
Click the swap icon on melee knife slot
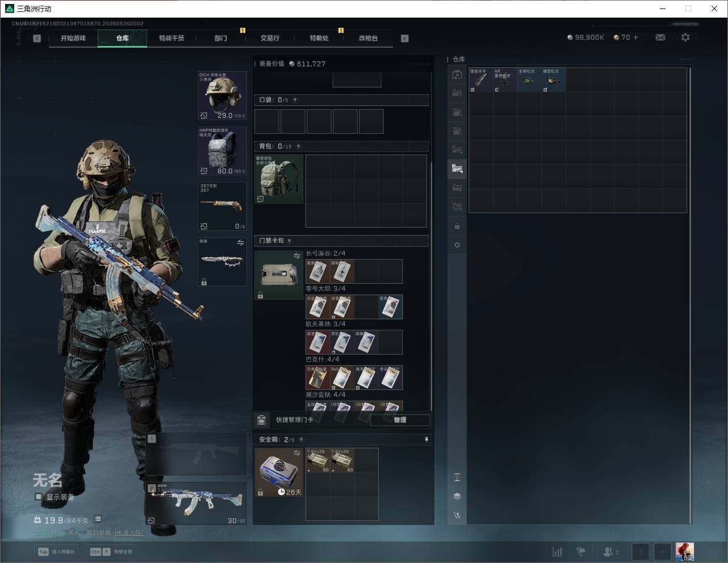click(x=241, y=242)
